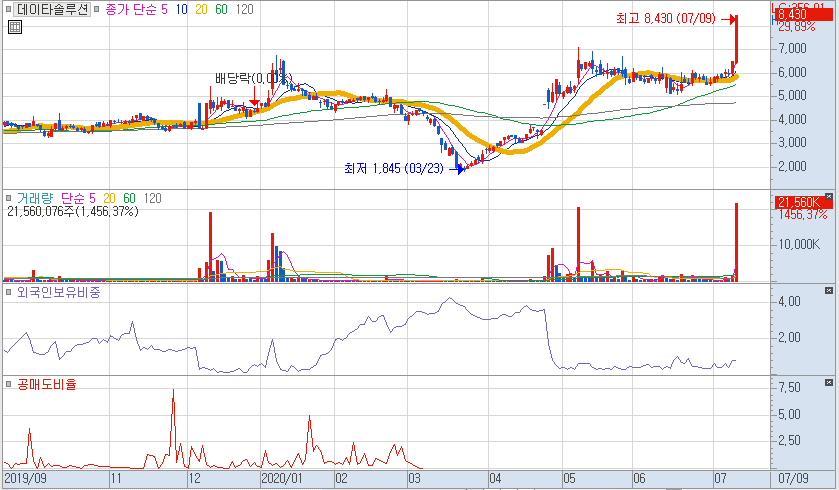Close the 외국인보유비중 panel
The height and width of the screenshot is (490, 839).
829,290
